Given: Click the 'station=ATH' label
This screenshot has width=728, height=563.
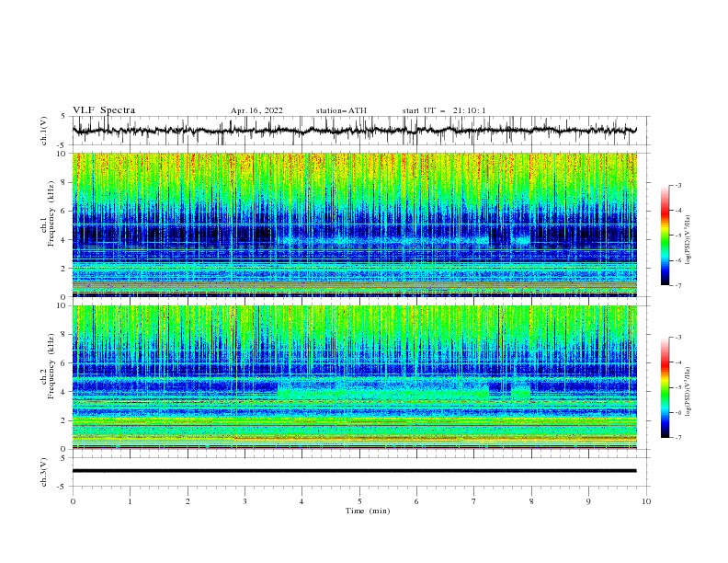Looking at the screenshot, I should tap(341, 110).
